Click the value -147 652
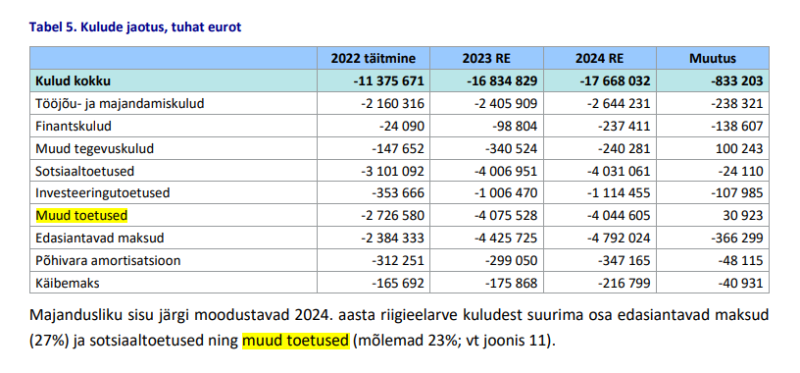The width and height of the screenshot is (800, 373). 398,148
